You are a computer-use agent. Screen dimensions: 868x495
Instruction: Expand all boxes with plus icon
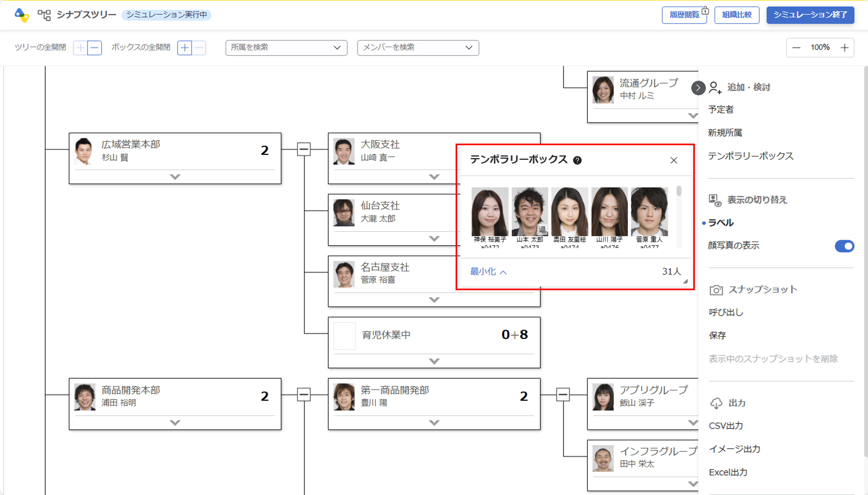[x=184, y=48]
